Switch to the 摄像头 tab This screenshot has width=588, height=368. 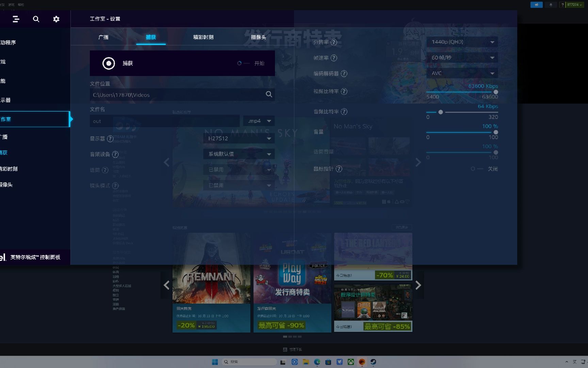click(x=258, y=37)
